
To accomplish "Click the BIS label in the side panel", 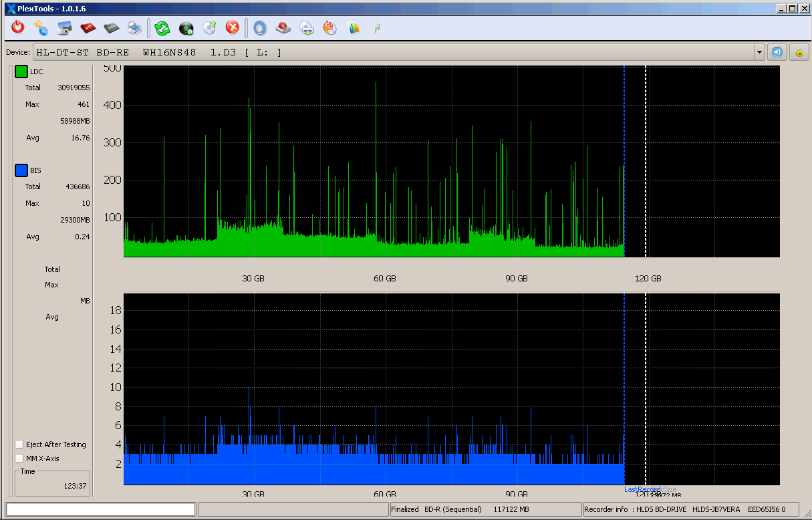I will click(x=35, y=171).
